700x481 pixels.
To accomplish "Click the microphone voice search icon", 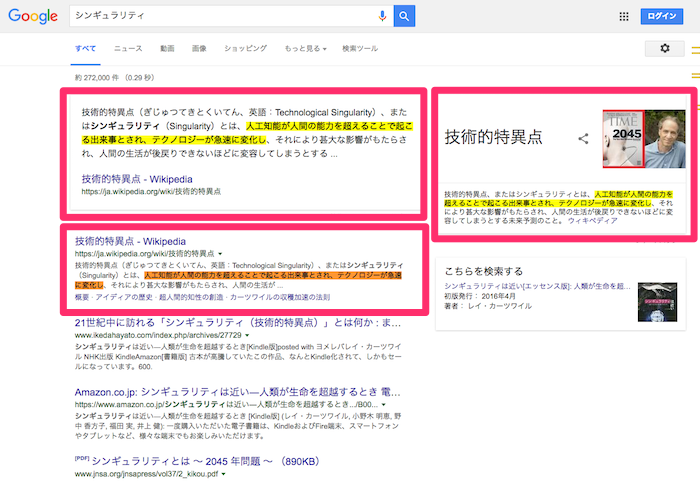I will point(382,16).
